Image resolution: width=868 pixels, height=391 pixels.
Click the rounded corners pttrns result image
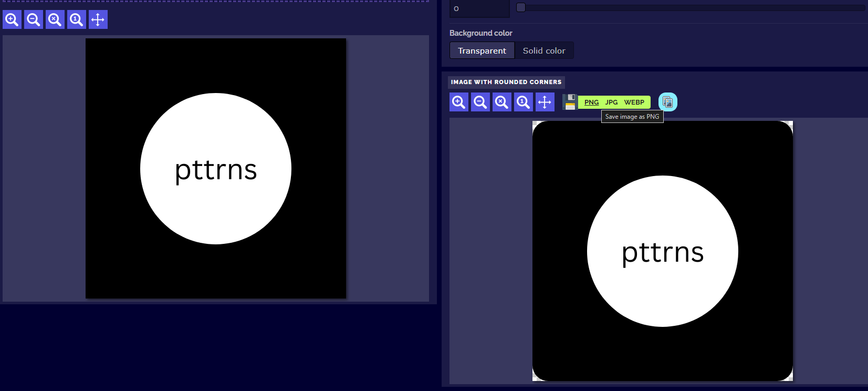click(663, 251)
